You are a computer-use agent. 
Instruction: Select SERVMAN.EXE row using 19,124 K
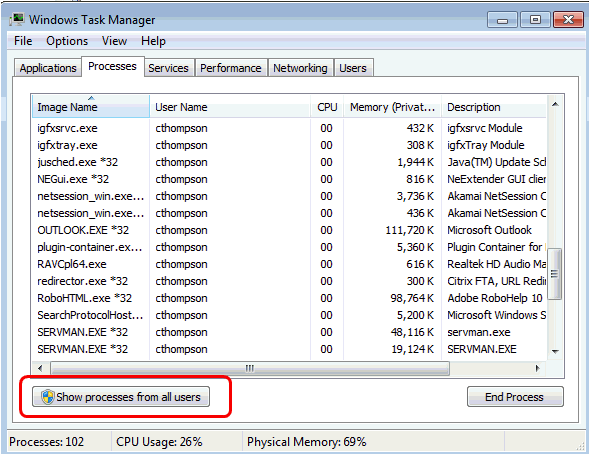(289, 349)
